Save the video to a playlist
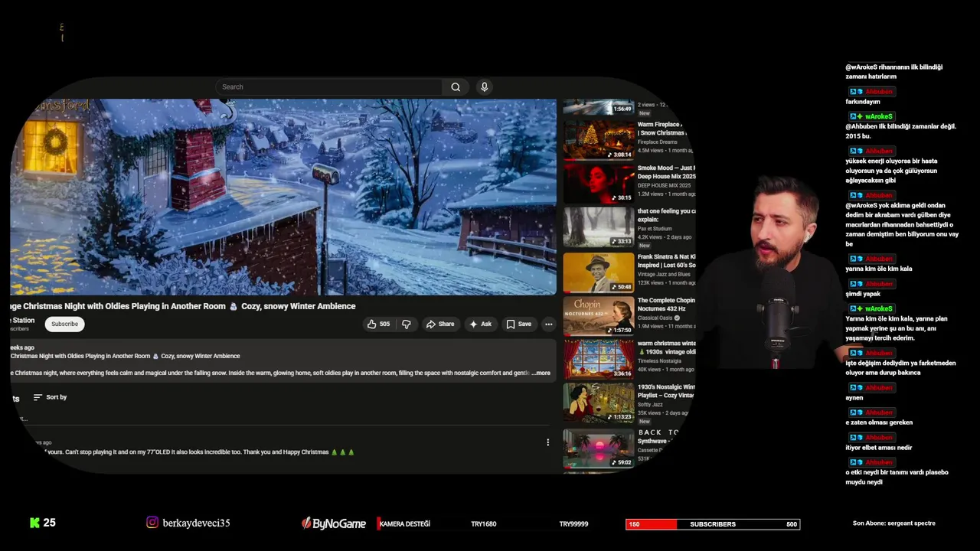 (x=518, y=324)
